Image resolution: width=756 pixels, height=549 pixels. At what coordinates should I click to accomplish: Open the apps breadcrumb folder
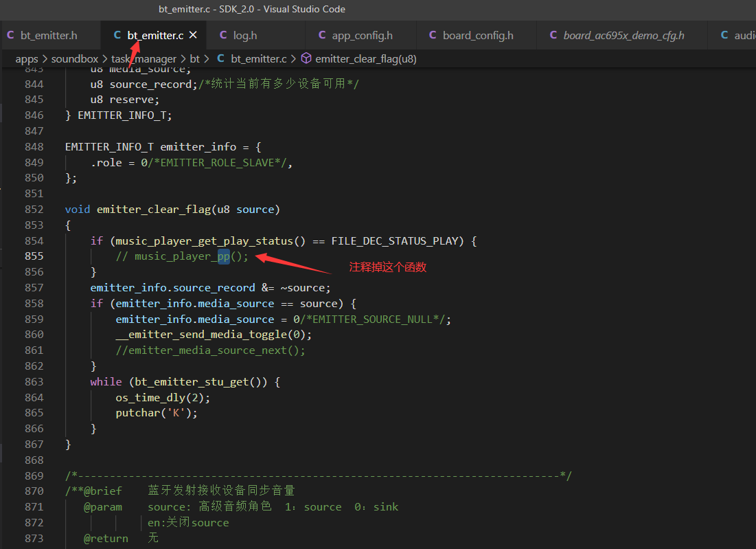click(x=27, y=59)
